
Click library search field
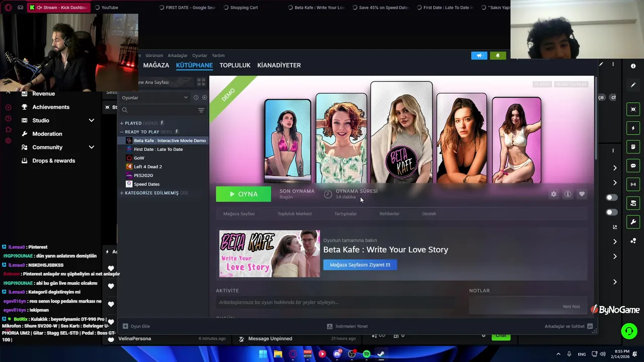(159, 110)
